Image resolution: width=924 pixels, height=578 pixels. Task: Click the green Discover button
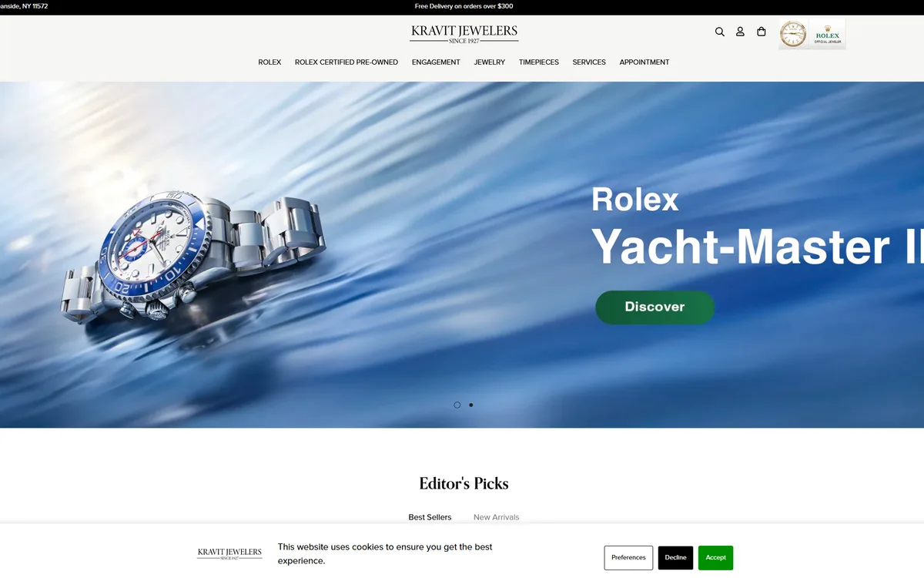(654, 307)
